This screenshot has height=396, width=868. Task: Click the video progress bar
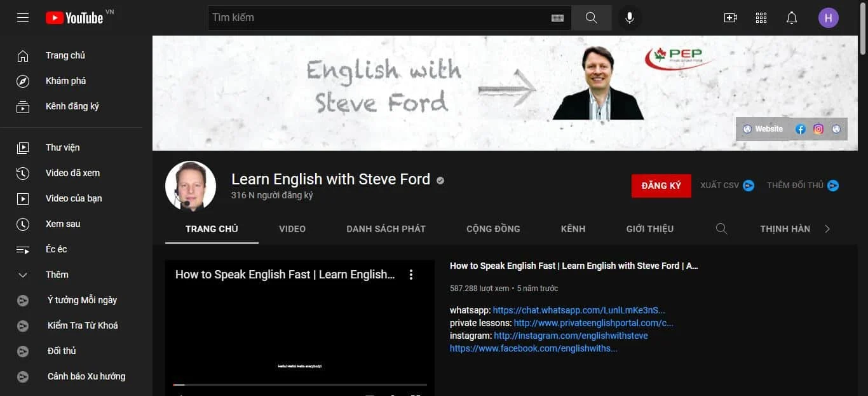300,385
